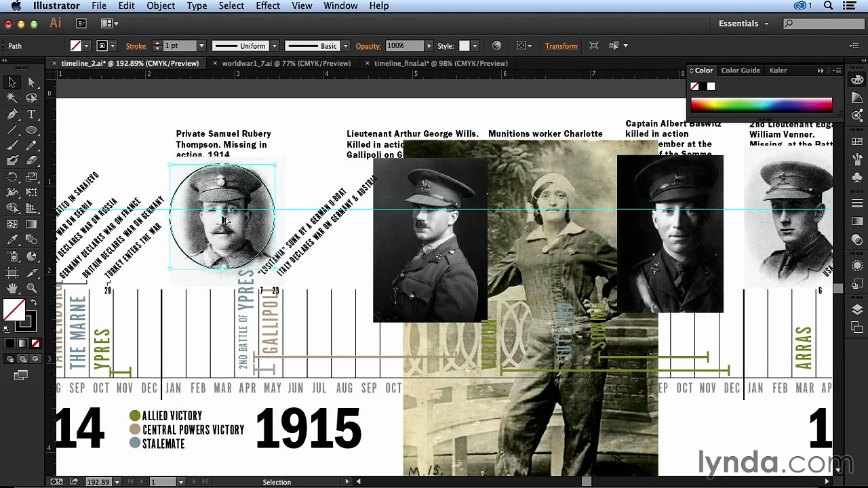The width and height of the screenshot is (868, 488).
Task: Pick the Lasso tool
Action: [31, 98]
